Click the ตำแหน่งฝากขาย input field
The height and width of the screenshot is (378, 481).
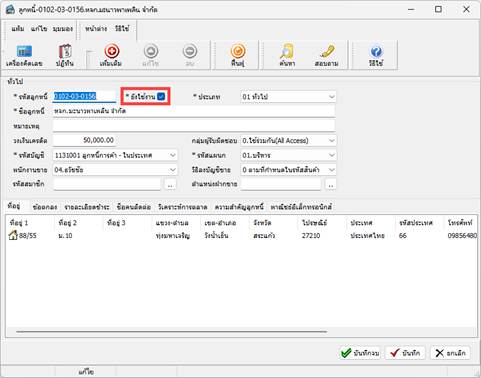pos(281,184)
